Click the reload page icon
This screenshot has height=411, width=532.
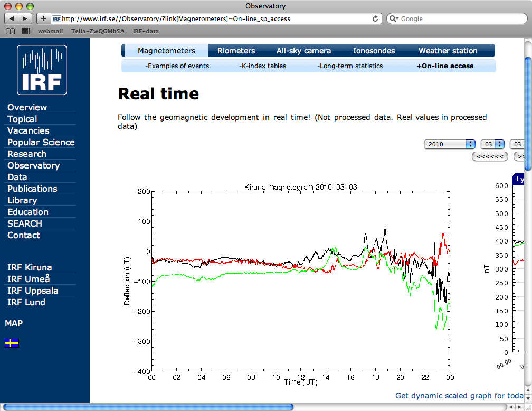click(375, 18)
